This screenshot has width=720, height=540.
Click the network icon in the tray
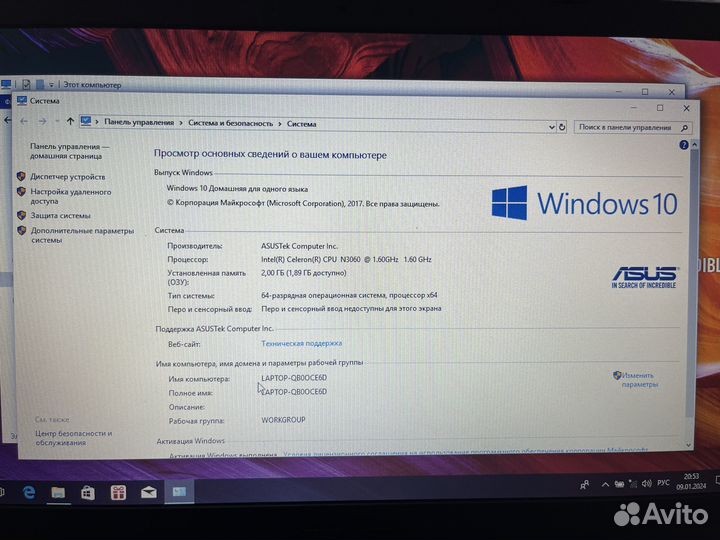tap(633, 484)
